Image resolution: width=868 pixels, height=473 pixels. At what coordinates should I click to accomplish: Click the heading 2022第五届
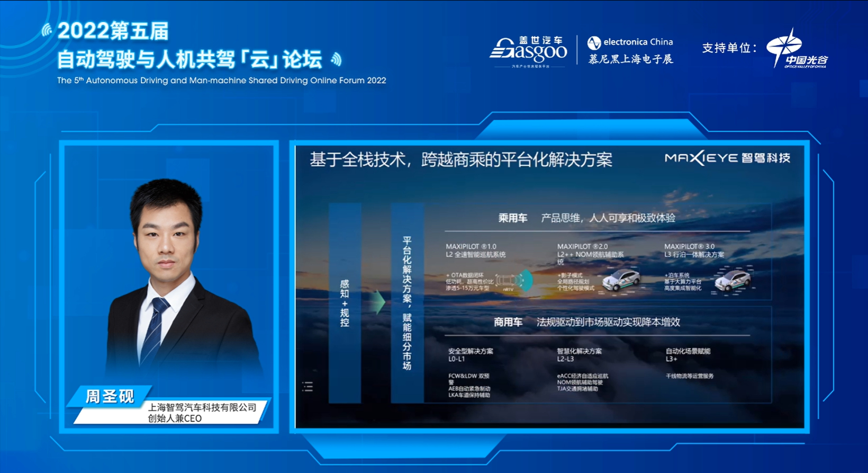(113, 31)
